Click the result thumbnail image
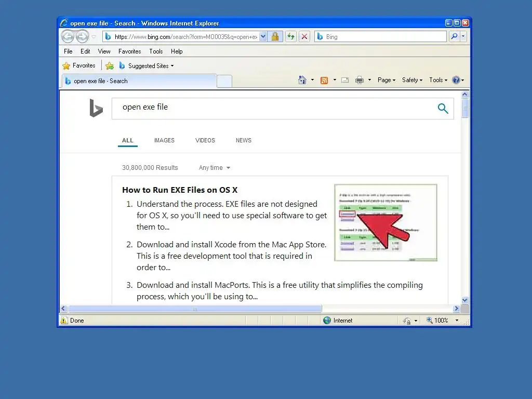The height and width of the screenshot is (399, 532). [386, 222]
